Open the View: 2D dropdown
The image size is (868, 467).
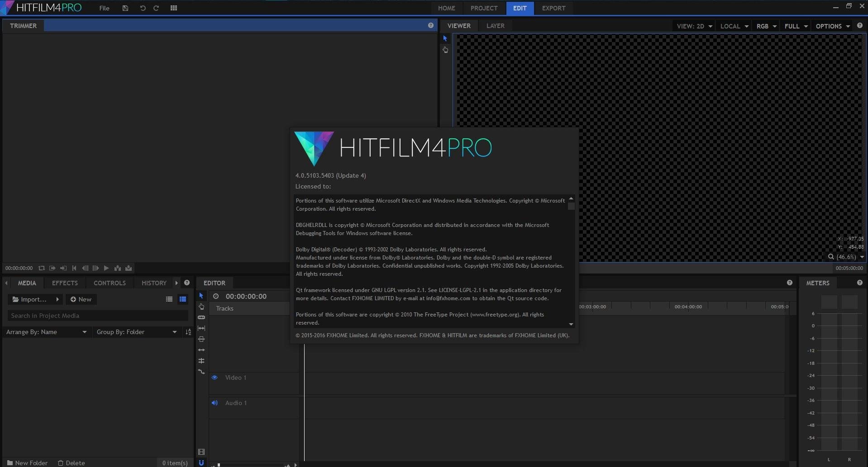click(x=694, y=26)
